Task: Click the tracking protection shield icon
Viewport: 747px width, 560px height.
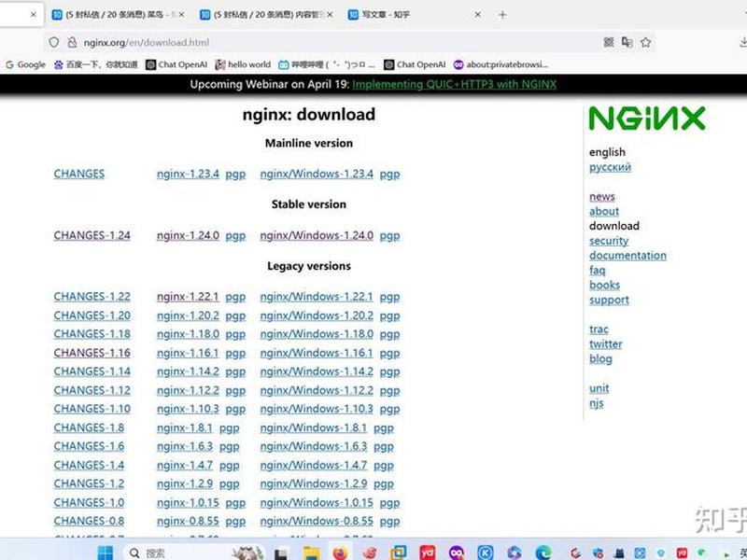Action: pyautogui.click(x=54, y=42)
